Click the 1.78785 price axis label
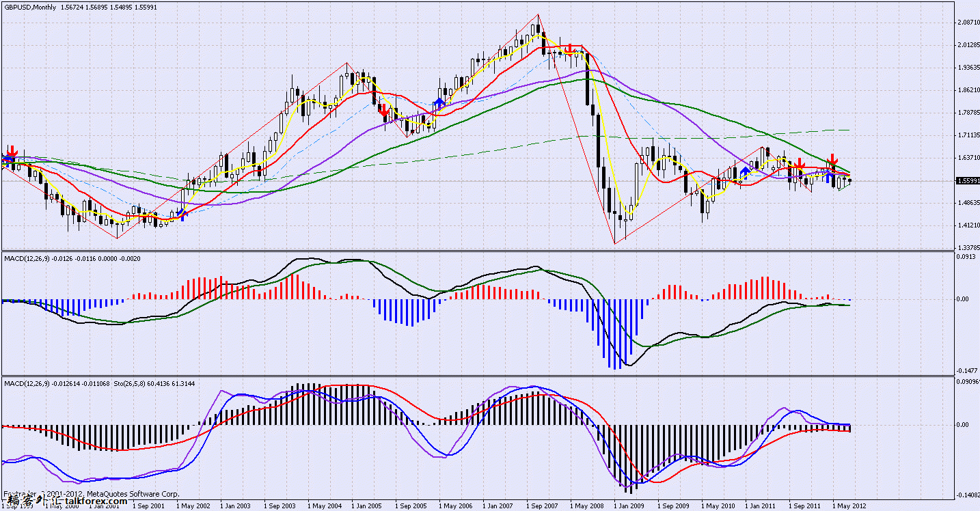980x511 pixels. point(967,113)
